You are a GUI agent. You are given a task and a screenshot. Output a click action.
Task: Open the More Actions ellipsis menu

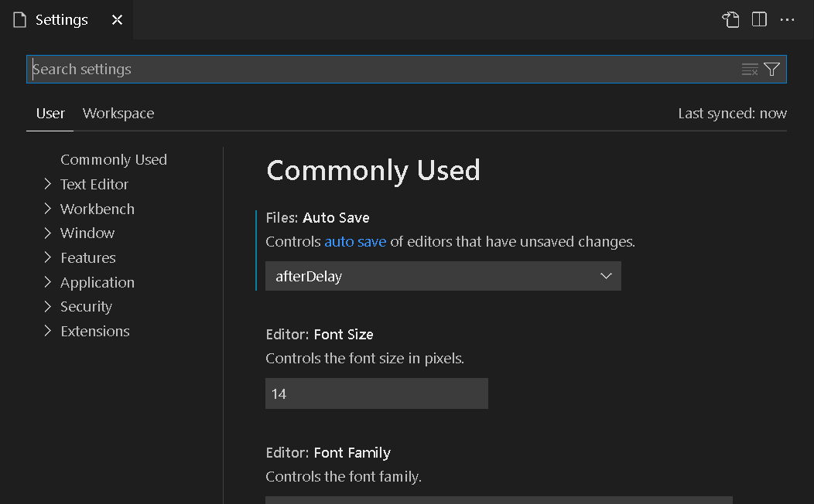coord(788,20)
